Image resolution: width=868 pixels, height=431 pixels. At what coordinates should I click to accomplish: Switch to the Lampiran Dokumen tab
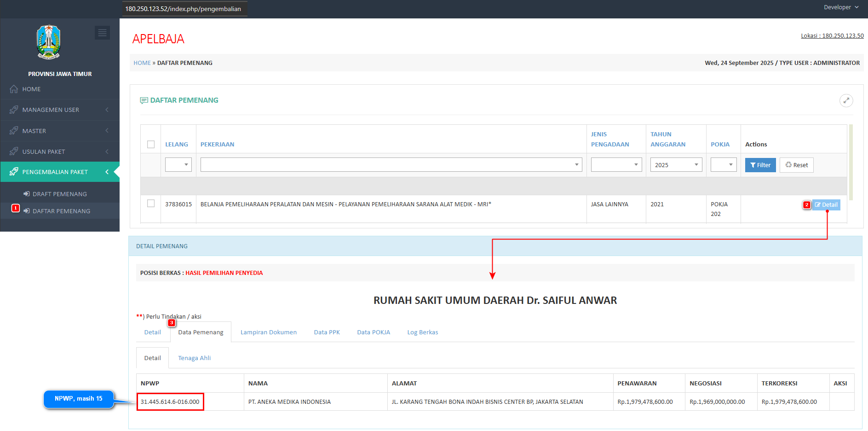coord(268,332)
